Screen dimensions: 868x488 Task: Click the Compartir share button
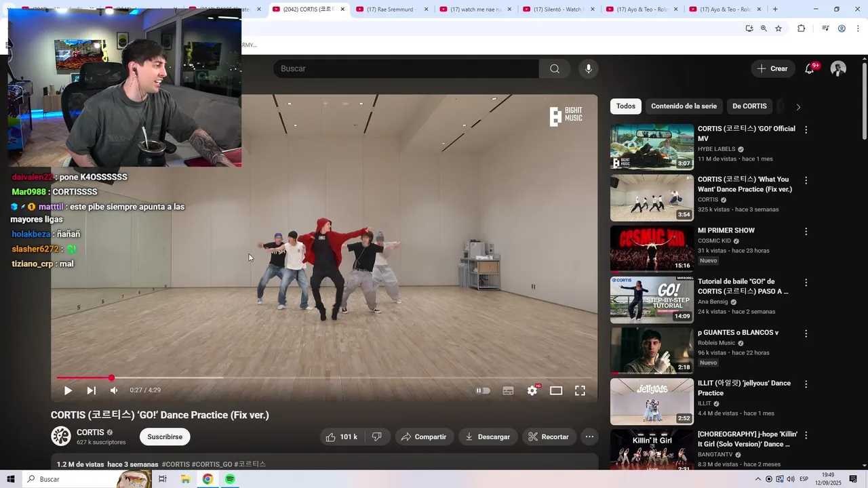(425, 437)
